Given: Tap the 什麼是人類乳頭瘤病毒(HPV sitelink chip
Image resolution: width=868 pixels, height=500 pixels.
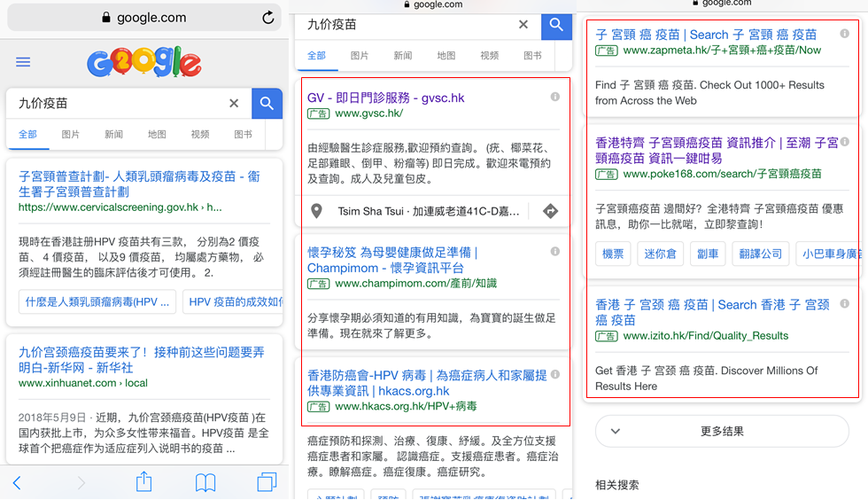Looking at the screenshot, I should coord(97,302).
